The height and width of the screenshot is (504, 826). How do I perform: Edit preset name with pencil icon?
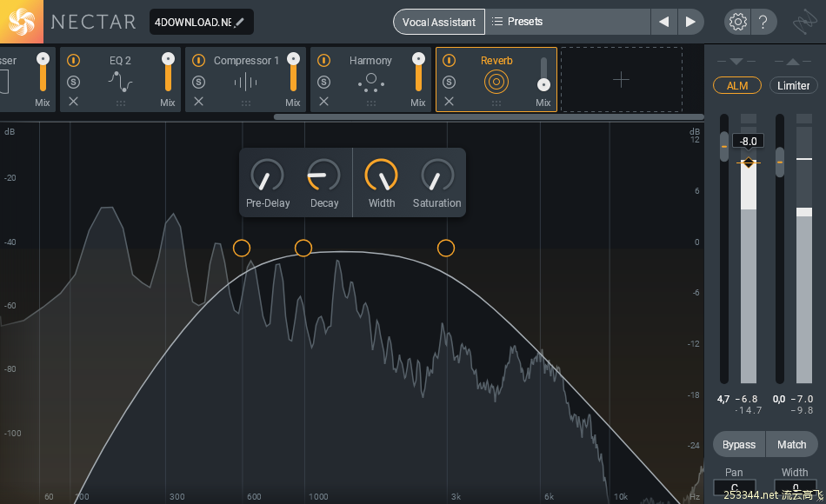click(x=240, y=22)
